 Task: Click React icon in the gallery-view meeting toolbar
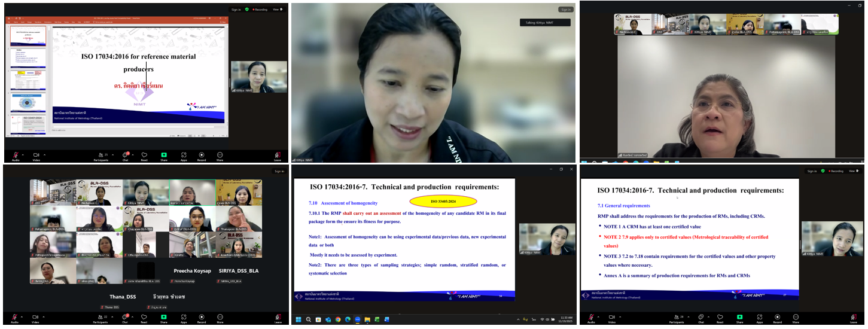(144, 316)
